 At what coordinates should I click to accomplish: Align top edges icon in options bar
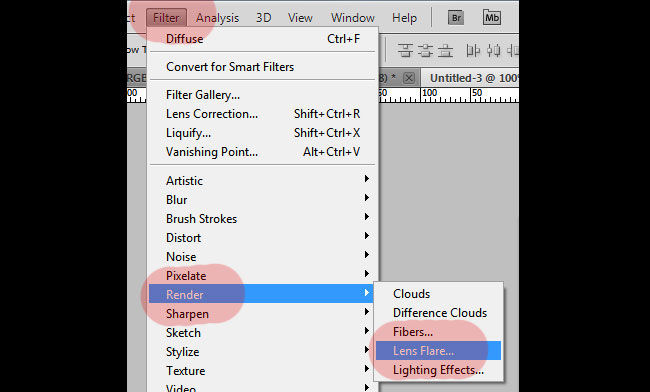405,50
